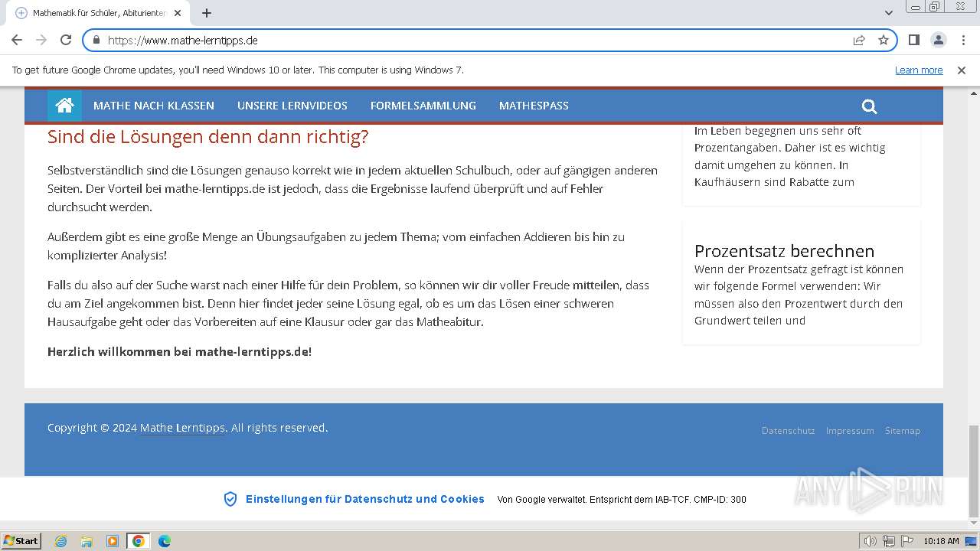Click the taskbar clock showing 10:18 AM
Image resolution: width=980 pixels, height=551 pixels.
[x=941, y=541]
